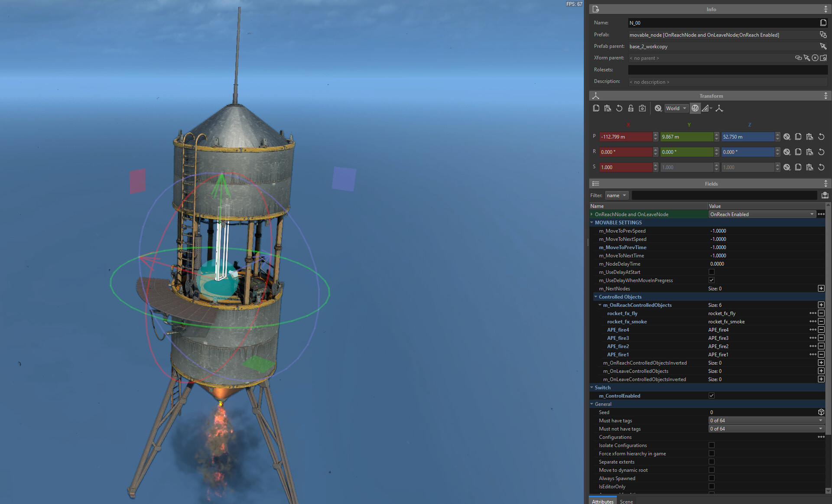Click the Seed randomize cube icon

821,412
